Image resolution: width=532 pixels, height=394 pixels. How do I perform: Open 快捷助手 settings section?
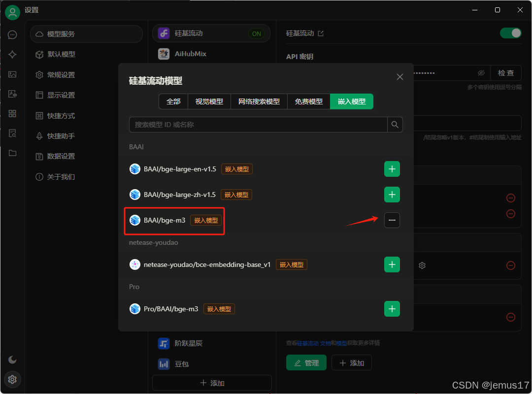click(87, 136)
